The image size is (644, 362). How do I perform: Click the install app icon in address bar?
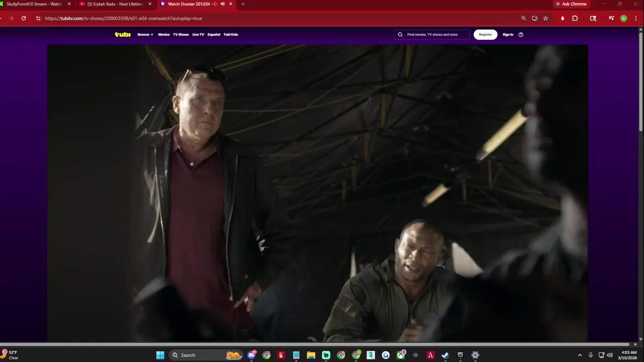coord(534,18)
